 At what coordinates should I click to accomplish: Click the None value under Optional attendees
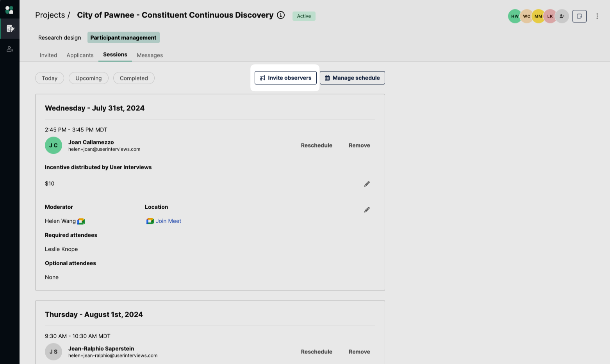[52, 277]
